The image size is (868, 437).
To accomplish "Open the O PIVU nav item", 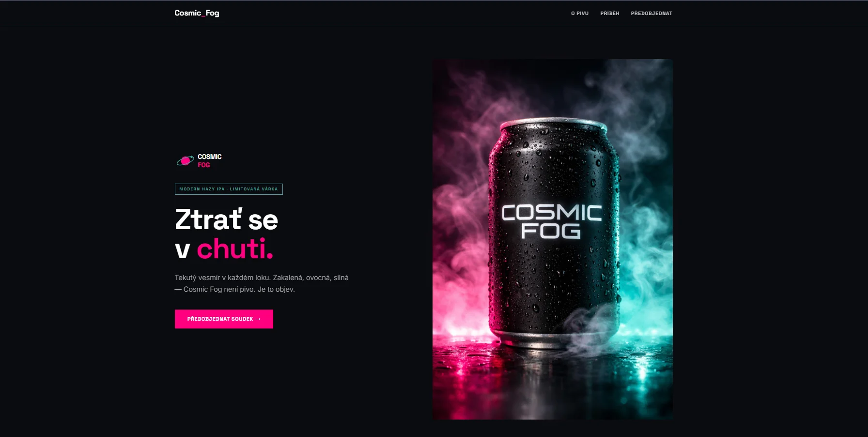I will (580, 14).
